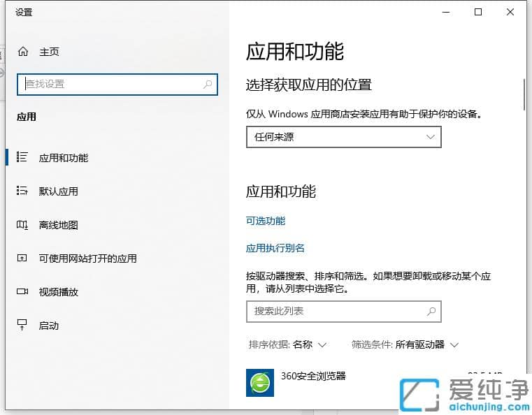The height and width of the screenshot is (415, 532).
Task: Click the 离线地图 map icon
Action: [22, 225]
